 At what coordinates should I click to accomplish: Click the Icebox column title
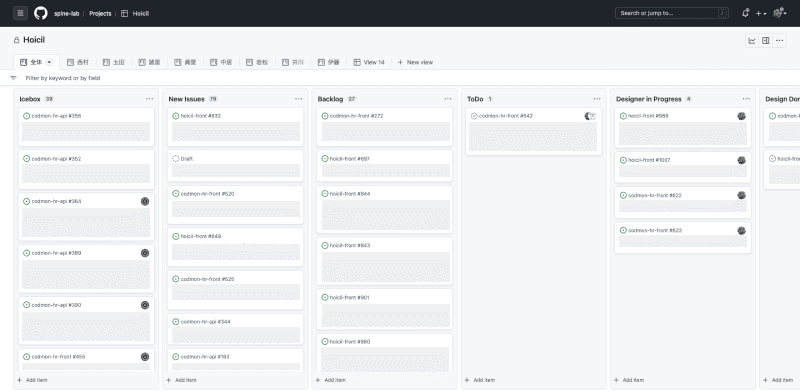30,99
